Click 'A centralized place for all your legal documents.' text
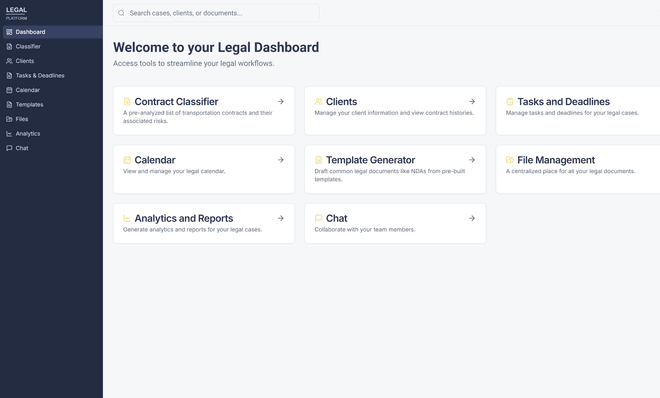The height and width of the screenshot is (398, 660). (x=570, y=171)
